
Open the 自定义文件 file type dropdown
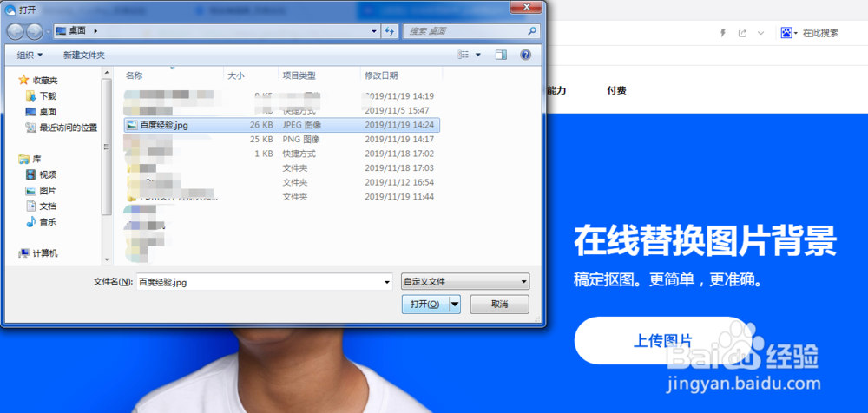tap(465, 282)
